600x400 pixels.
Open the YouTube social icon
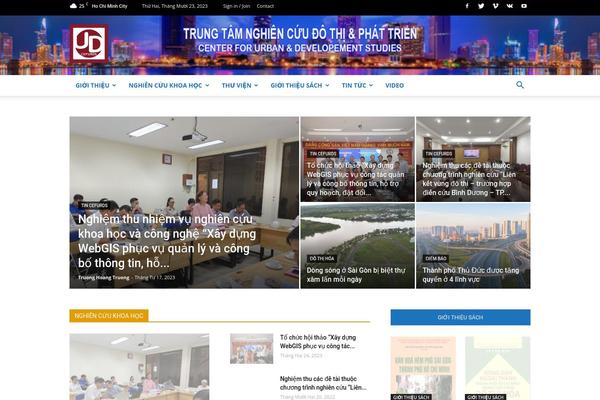coord(524,6)
